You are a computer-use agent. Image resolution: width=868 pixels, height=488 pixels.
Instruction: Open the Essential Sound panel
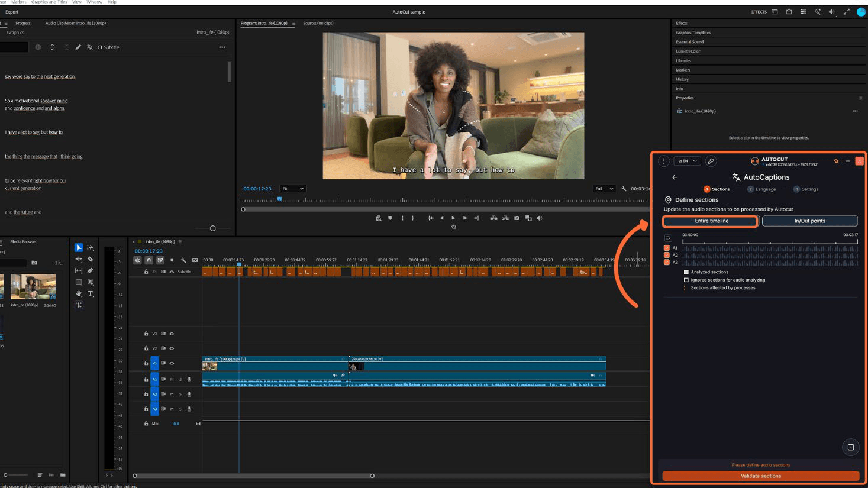690,42
